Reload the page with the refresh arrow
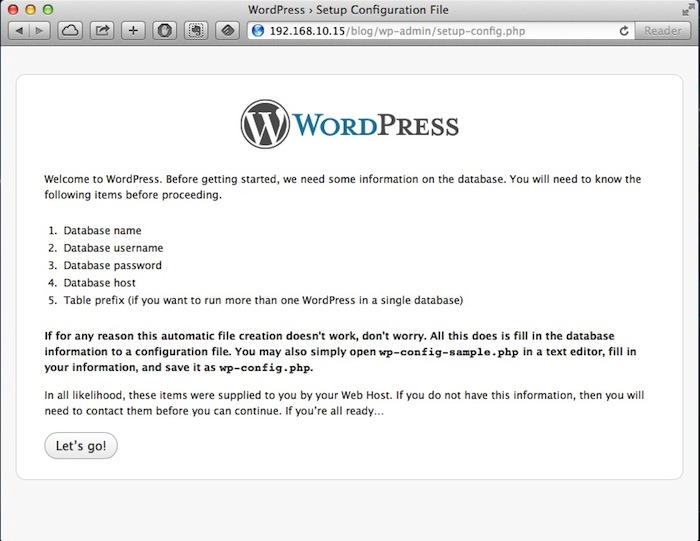Screen dimensions: 700x541 pyautogui.click(x=625, y=31)
